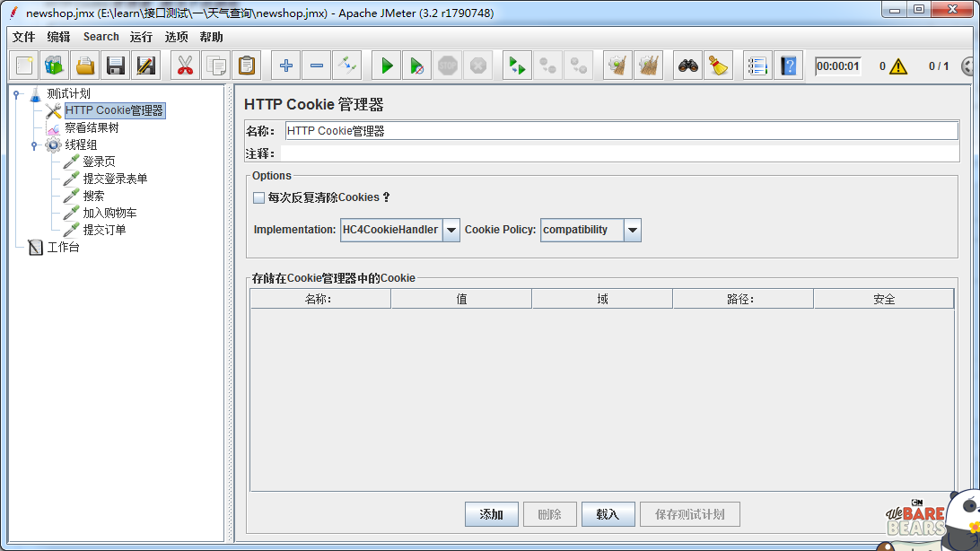Save the test plan with floppy icon
The image size is (980, 551).
tap(116, 66)
